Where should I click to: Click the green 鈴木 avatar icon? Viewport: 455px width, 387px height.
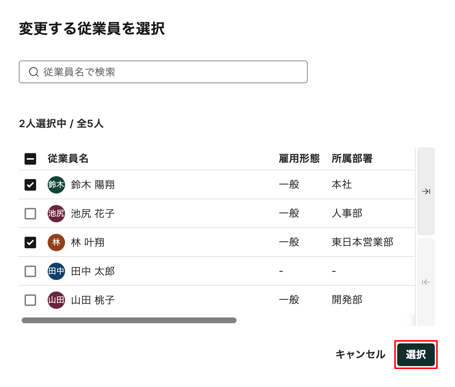click(x=56, y=185)
